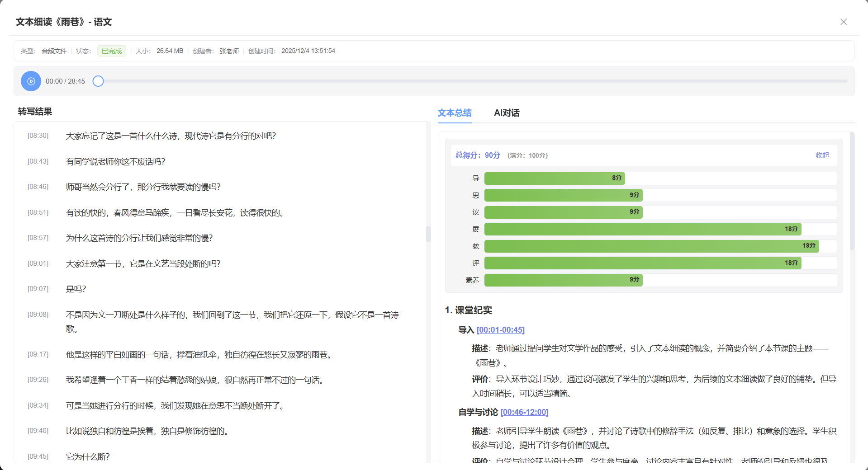Click the 素养 score bar showing 9分
Image resolution: width=868 pixels, height=470 pixels.
[x=563, y=280]
